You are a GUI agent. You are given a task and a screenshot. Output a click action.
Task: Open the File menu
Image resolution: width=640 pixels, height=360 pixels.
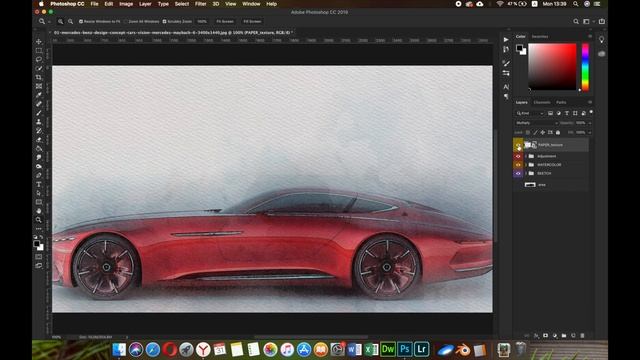click(x=94, y=4)
